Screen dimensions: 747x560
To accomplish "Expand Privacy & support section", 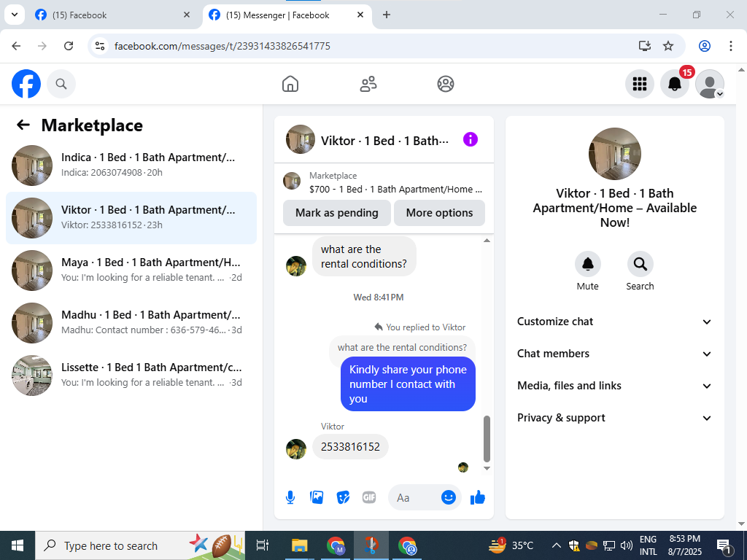I will click(x=614, y=418).
